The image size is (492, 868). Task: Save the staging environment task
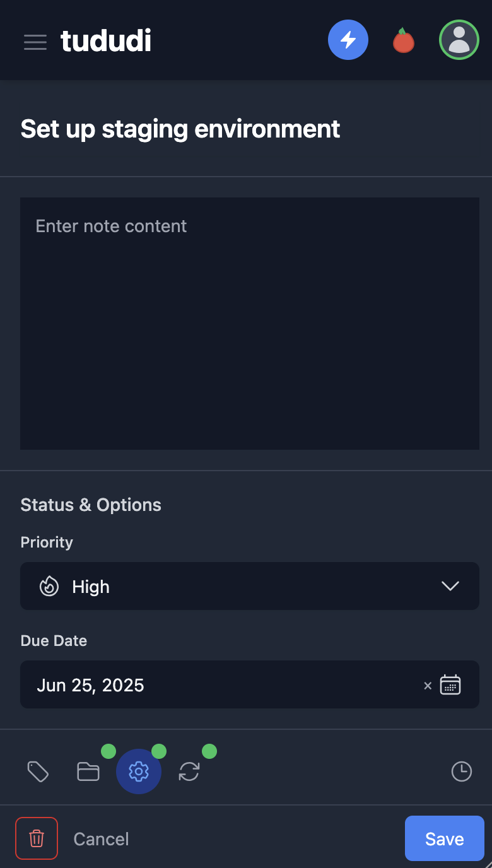444,838
